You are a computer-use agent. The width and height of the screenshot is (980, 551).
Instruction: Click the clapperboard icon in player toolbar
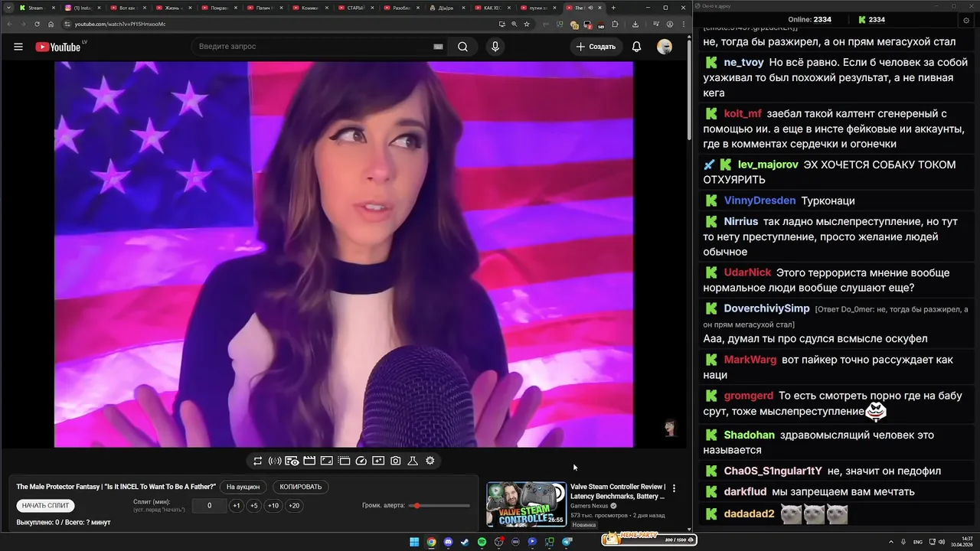309,461
